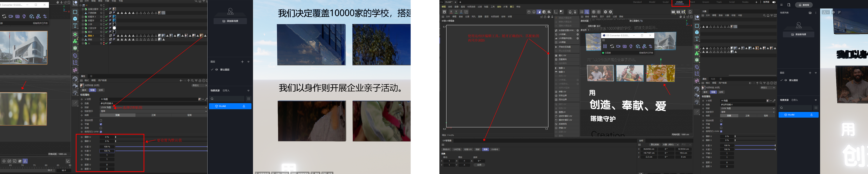This screenshot has height=174, width=868.
Task: Toggle the green enable checkmark for 标题字
Action: 106,21
